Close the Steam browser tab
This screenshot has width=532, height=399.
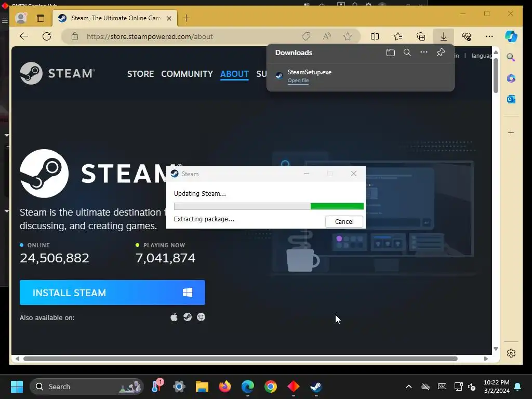(169, 18)
